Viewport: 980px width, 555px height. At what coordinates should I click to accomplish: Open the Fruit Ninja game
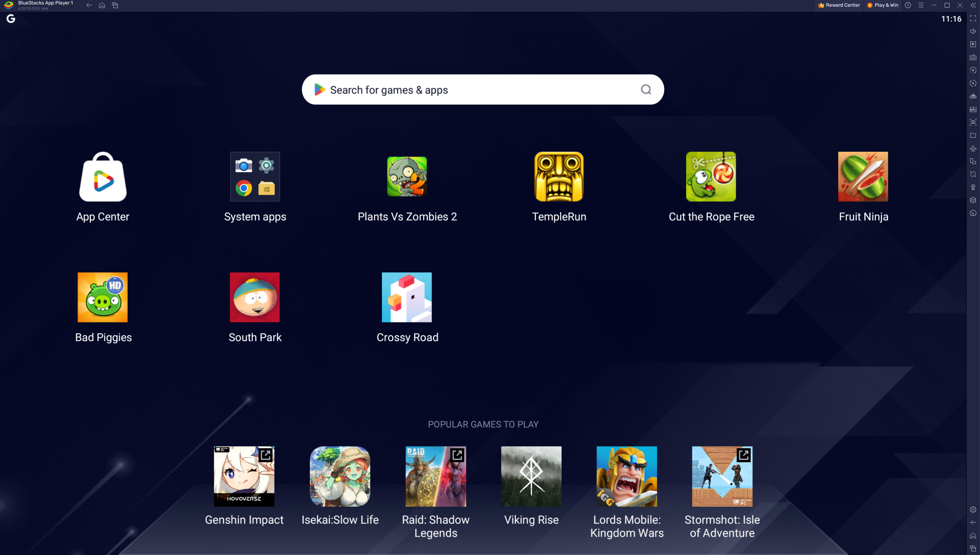(863, 177)
